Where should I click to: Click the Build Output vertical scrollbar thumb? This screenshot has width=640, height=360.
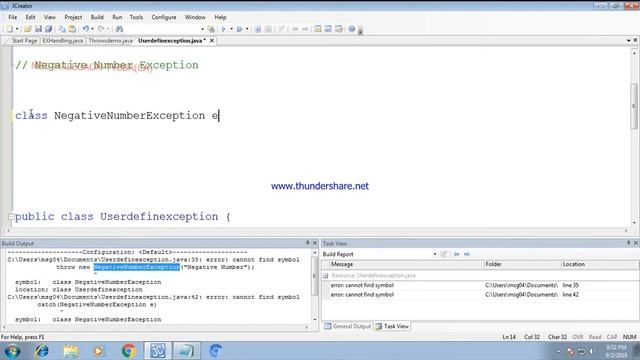click(x=314, y=276)
